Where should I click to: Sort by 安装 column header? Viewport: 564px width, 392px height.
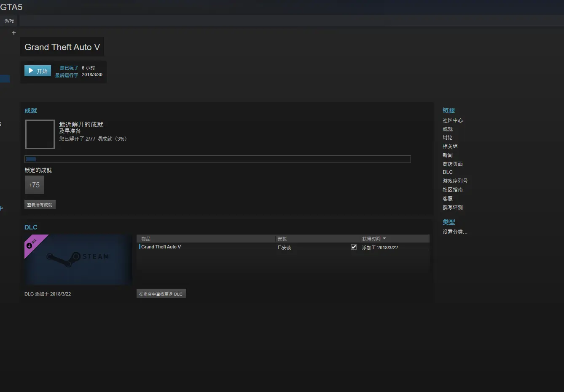tap(318, 239)
